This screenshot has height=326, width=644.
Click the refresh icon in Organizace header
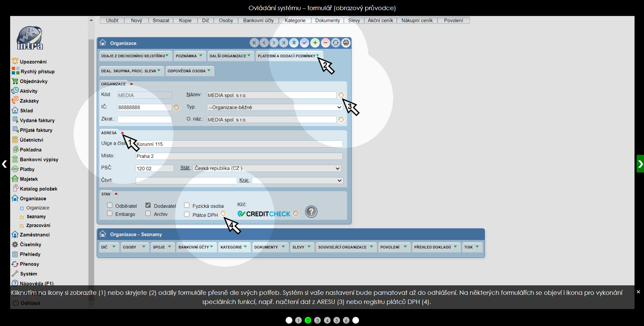[335, 43]
